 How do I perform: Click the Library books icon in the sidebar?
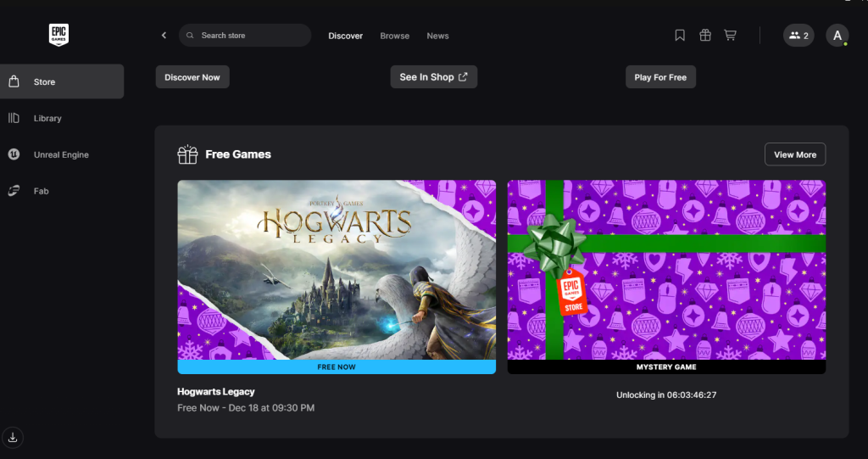pos(14,118)
